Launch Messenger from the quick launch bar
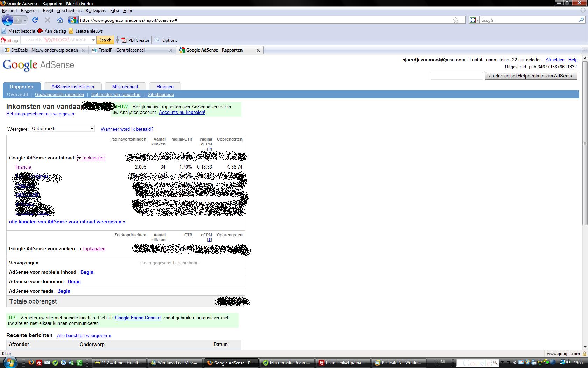 [71, 363]
